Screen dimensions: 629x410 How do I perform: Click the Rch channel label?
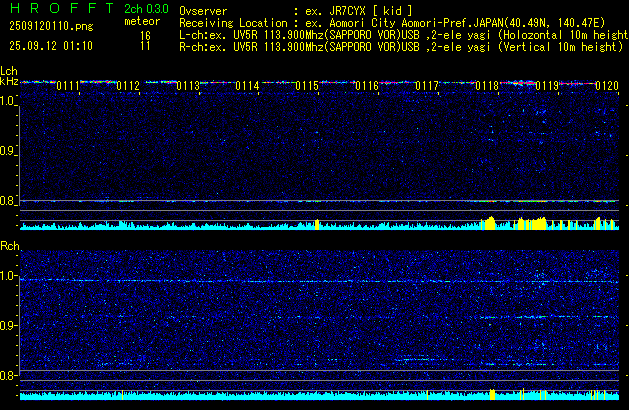tap(10, 246)
